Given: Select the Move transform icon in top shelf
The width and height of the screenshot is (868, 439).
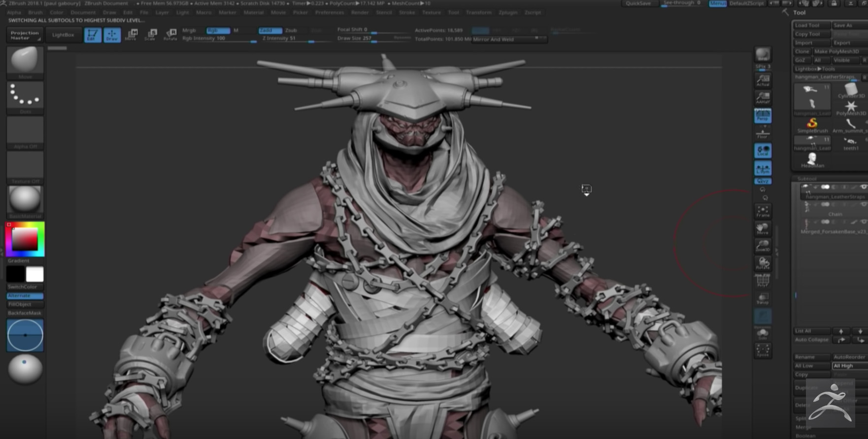Looking at the screenshot, I should tap(131, 34).
